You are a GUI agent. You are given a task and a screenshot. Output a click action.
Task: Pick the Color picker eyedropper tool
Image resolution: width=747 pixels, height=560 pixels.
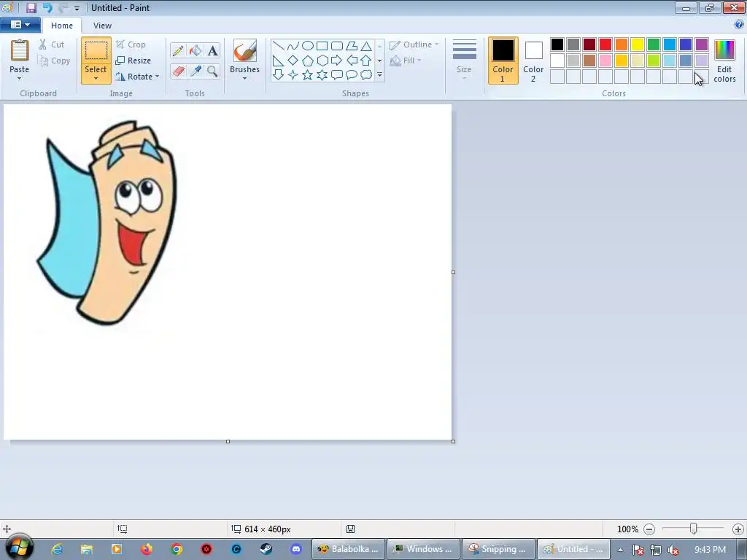point(196,71)
